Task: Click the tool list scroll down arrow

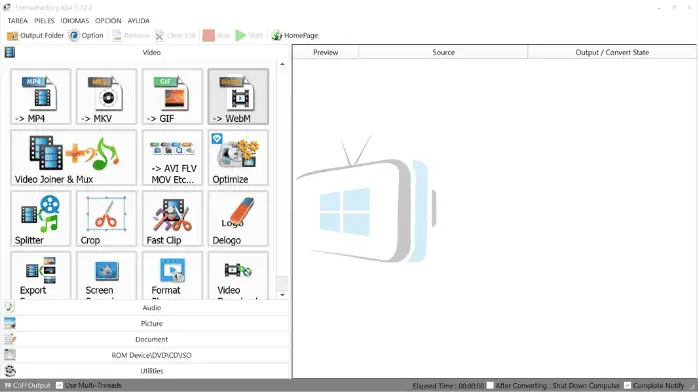Action: click(x=282, y=295)
